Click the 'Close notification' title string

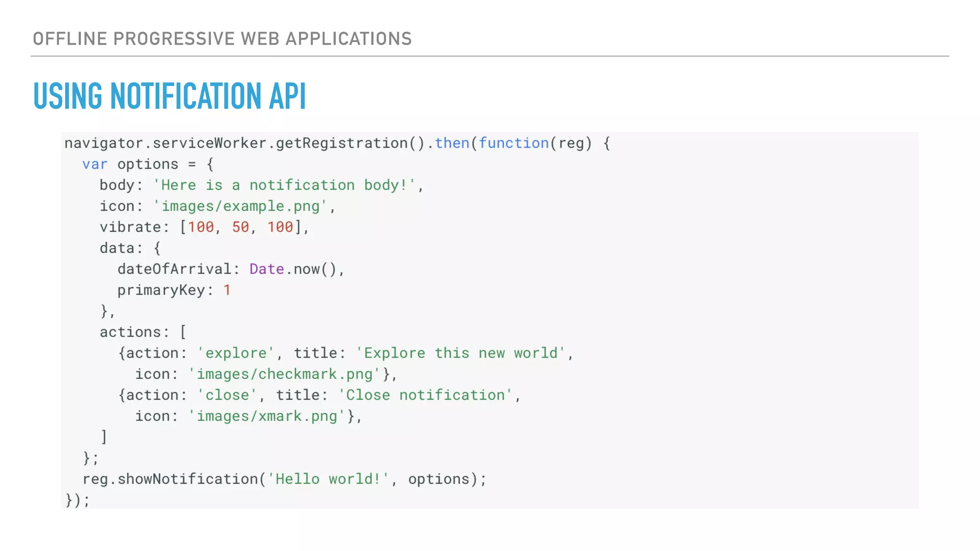click(425, 395)
